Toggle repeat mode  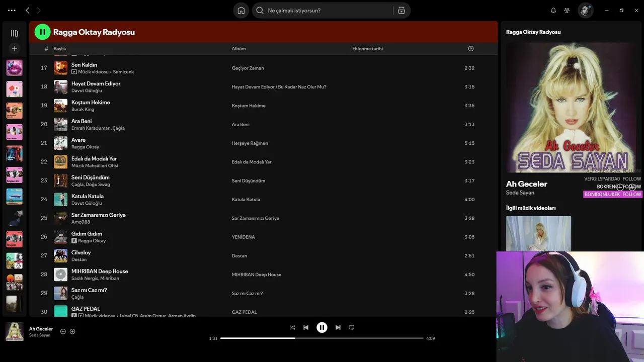click(352, 327)
